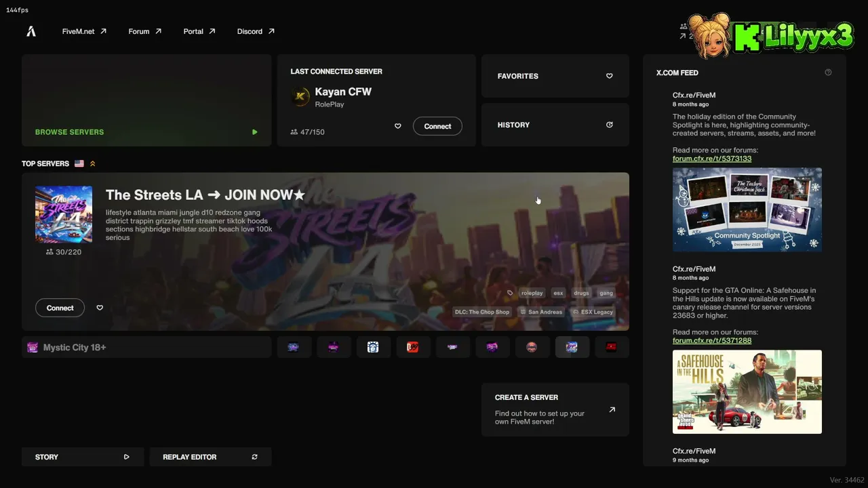Viewport: 868px width, 488px height.
Task: Favorite The Streets LA server
Action: [100, 308]
